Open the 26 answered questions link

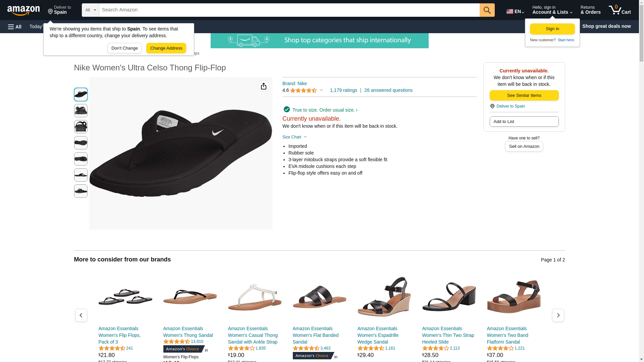tap(388, 90)
